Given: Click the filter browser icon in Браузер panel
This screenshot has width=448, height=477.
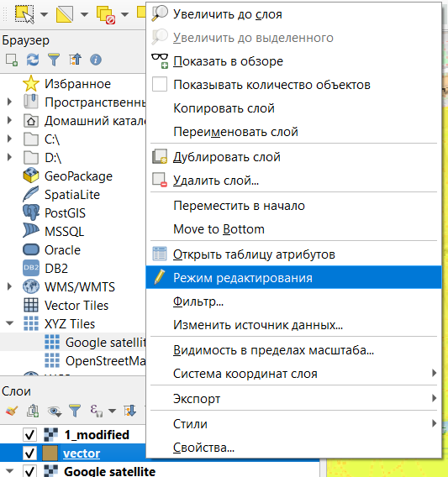Looking at the screenshot, I should 54,60.
